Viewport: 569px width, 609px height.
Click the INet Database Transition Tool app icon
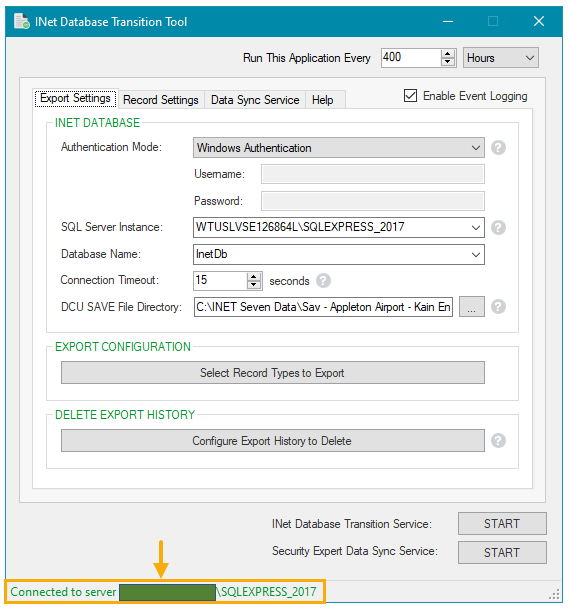21,21
